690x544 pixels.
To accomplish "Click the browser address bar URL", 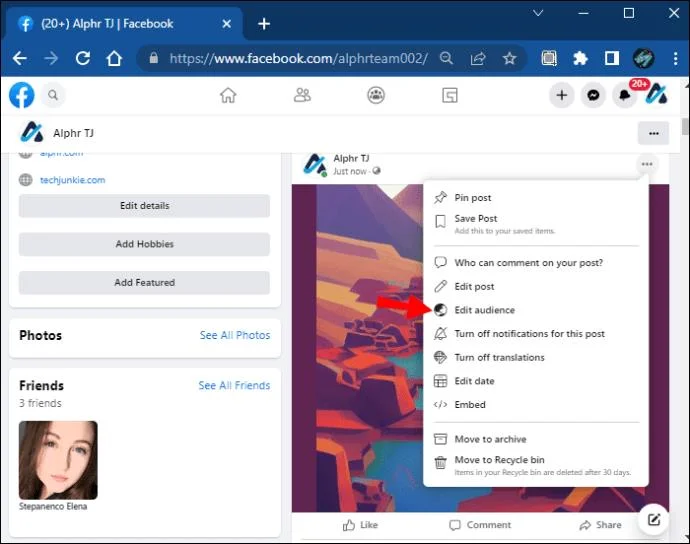I will pyautogui.click(x=298, y=58).
